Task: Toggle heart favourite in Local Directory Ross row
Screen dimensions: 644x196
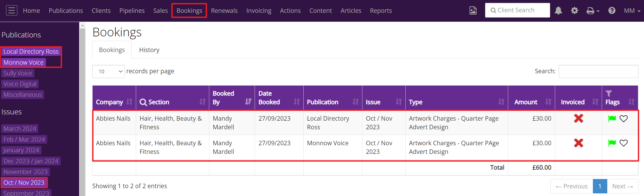Action: pyautogui.click(x=624, y=119)
